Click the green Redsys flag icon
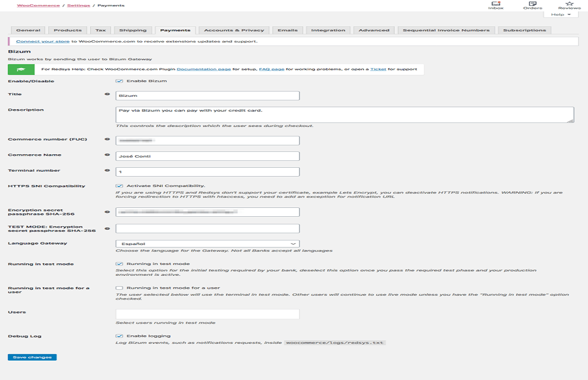 (20, 69)
